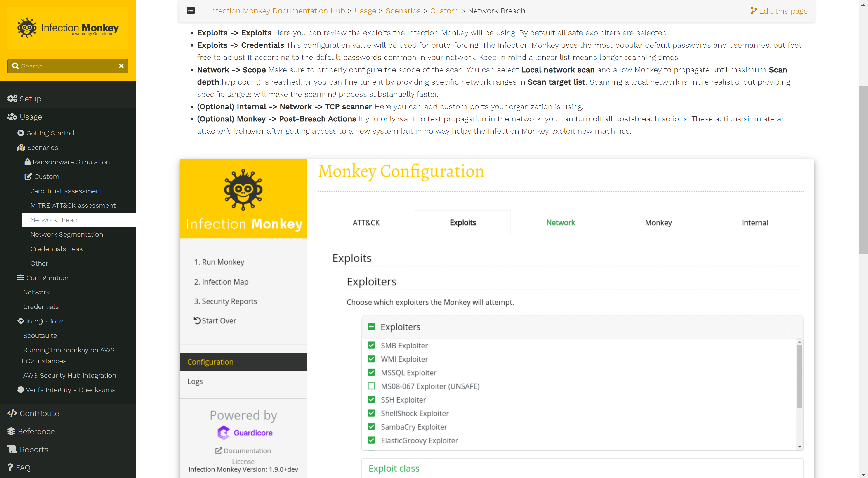
Task: Uncheck the WMI Exploiter checkbox
Action: pos(371,359)
